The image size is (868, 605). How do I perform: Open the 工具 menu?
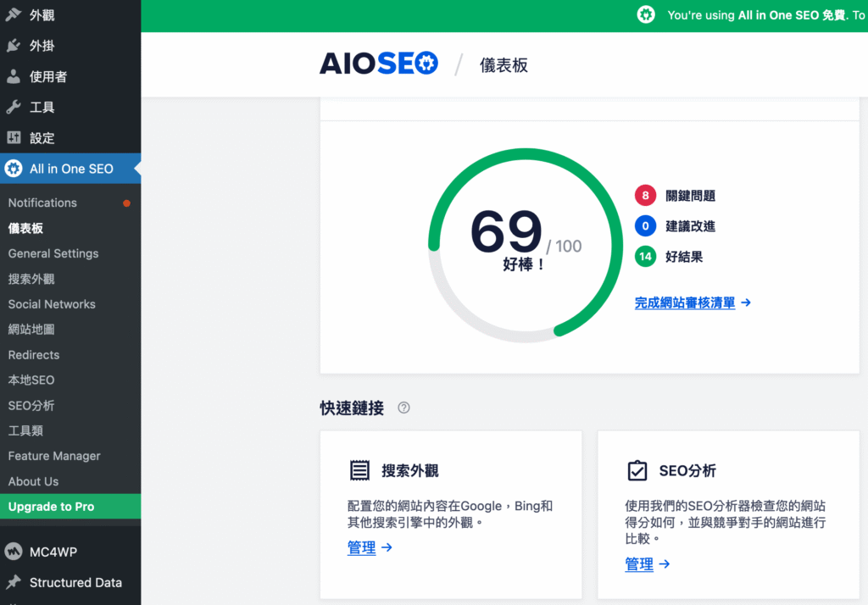tap(70, 107)
